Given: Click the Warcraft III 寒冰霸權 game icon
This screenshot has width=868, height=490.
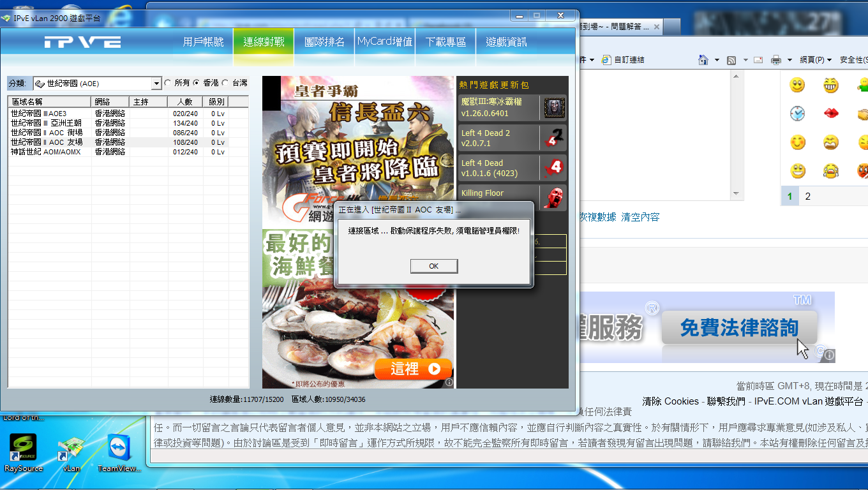Looking at the screenshot, I should pos(554,108).
